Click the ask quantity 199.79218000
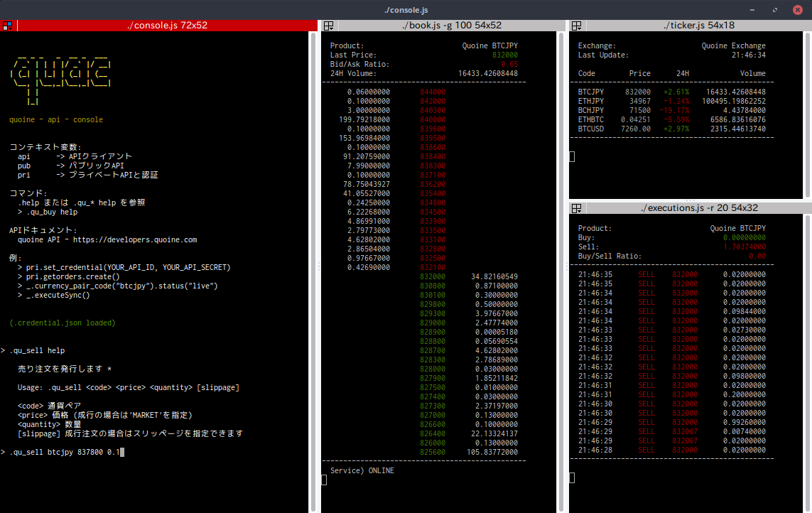The height and width of the screenshot is (513, 812). [364, 119]
